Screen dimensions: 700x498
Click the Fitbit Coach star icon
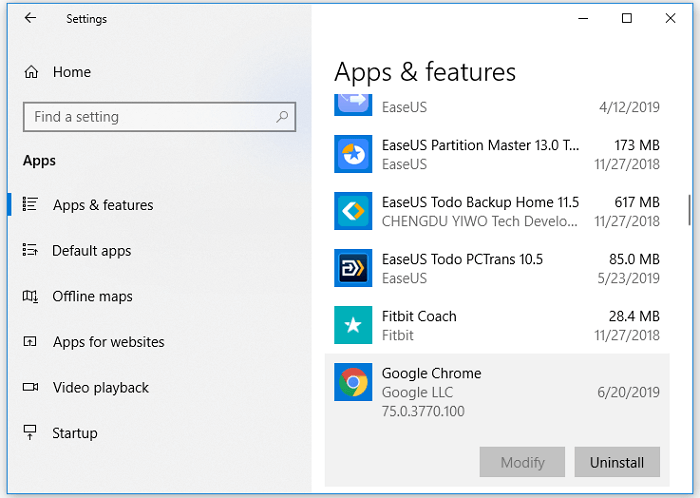(x=353, y=325)
